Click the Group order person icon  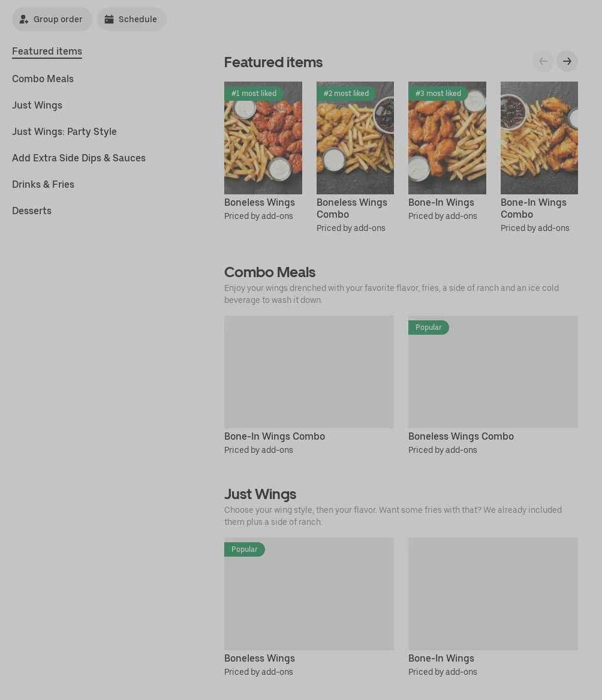(23, 19)
